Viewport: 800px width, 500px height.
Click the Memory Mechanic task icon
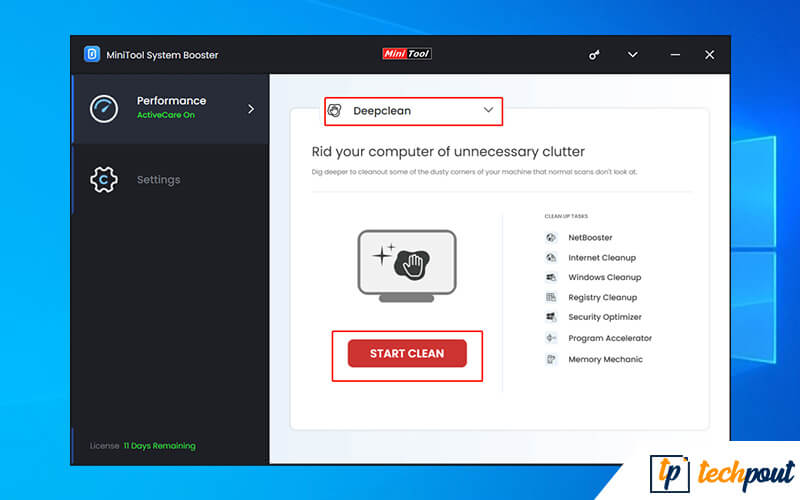(x=551, y=359)
